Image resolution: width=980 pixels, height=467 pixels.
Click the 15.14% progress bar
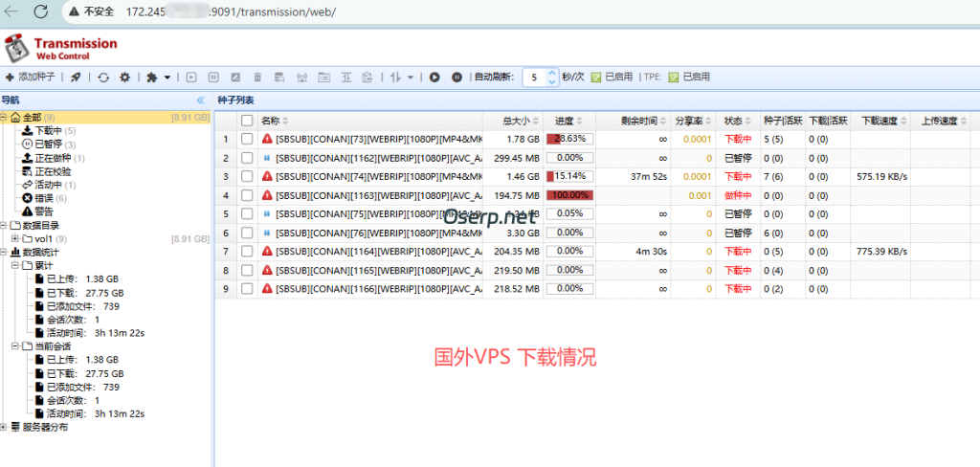pyautogui.click(x=569, y=176)
